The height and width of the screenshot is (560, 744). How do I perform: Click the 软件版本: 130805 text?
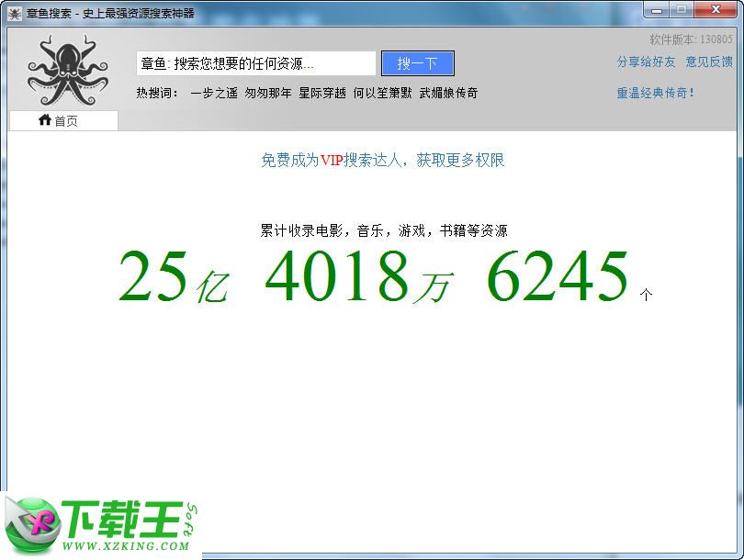tap(691, 39)
